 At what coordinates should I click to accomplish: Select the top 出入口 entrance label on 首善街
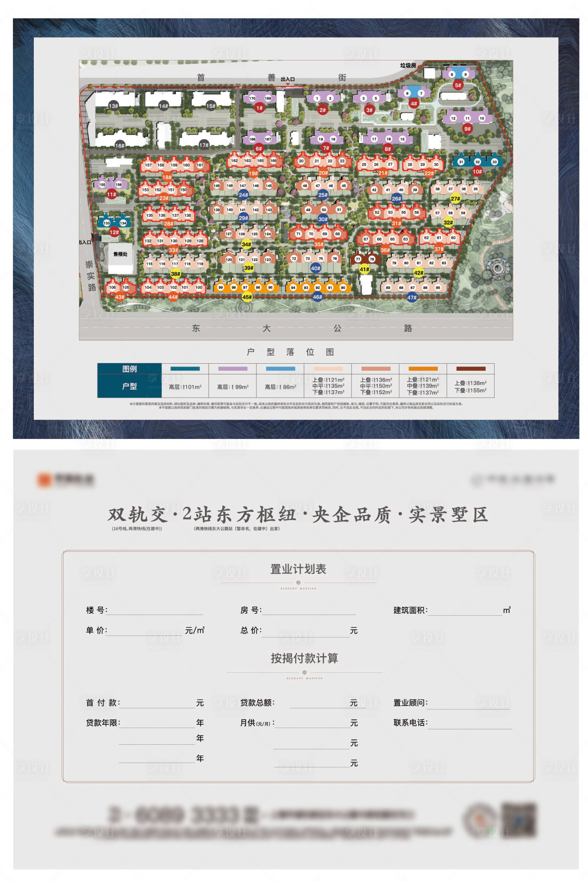point(288,79)
